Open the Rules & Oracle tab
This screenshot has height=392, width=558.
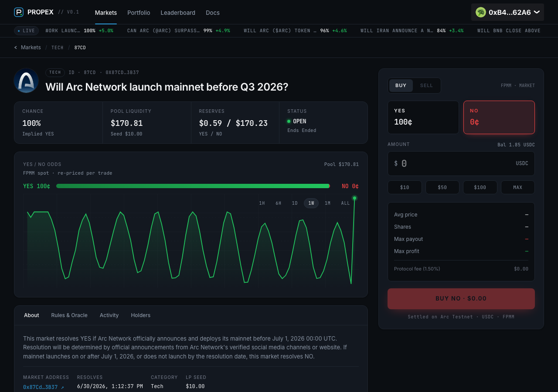(69, 315)
